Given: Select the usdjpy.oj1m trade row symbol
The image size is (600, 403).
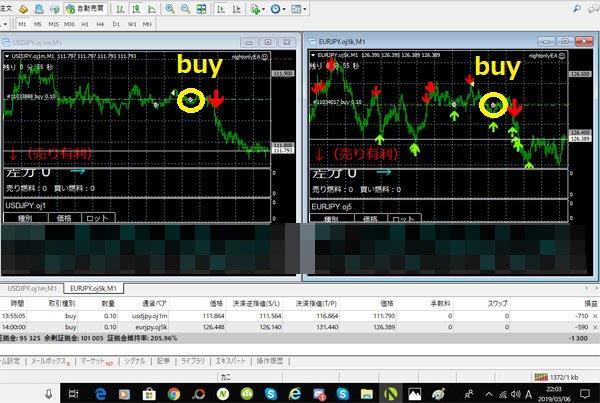Looking at the screenshot, I should [150, 316].
